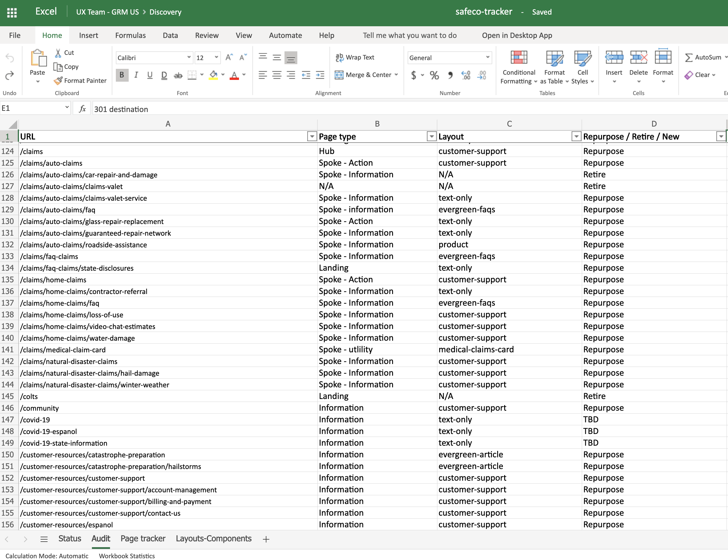The image size is (728, 560).
Task: Open the app launcher waffle icon
Action: point(12,13)
